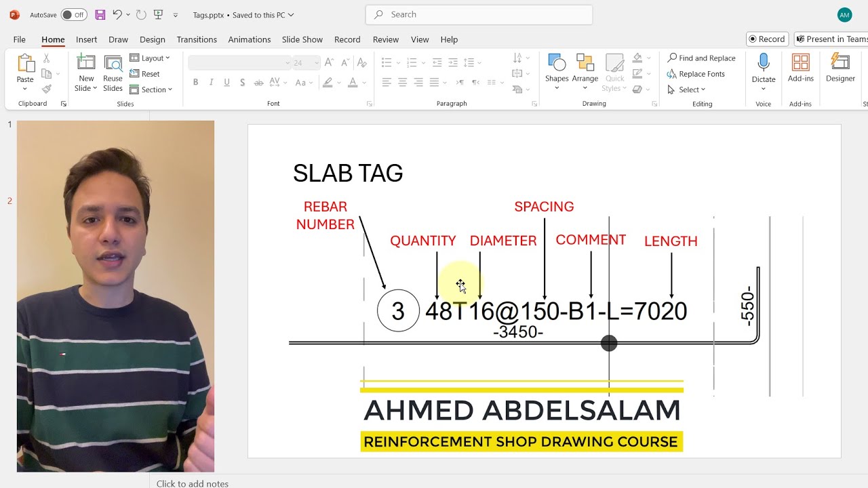
Task: Decrease list indent level
Action: (437, 62)
